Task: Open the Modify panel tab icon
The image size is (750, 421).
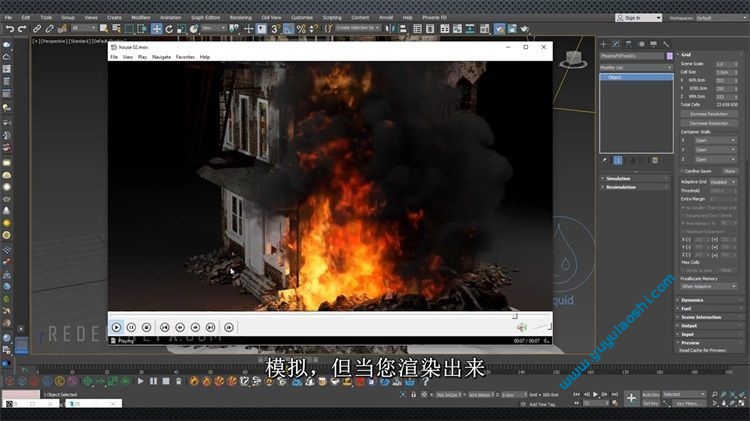Action: coord(616,44)
